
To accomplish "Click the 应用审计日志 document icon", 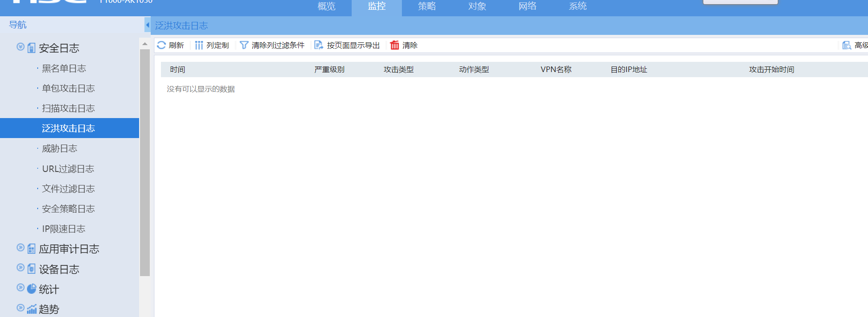I will (32, 249).
